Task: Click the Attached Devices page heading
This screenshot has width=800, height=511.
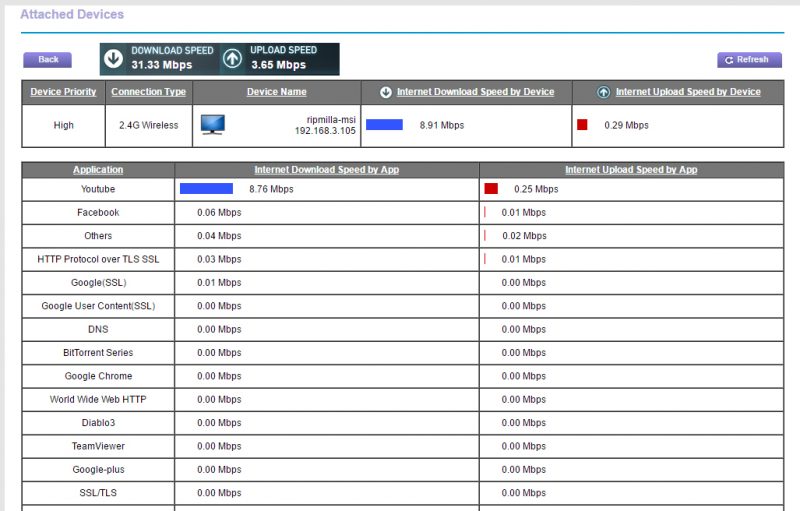Action: [72, 15]
